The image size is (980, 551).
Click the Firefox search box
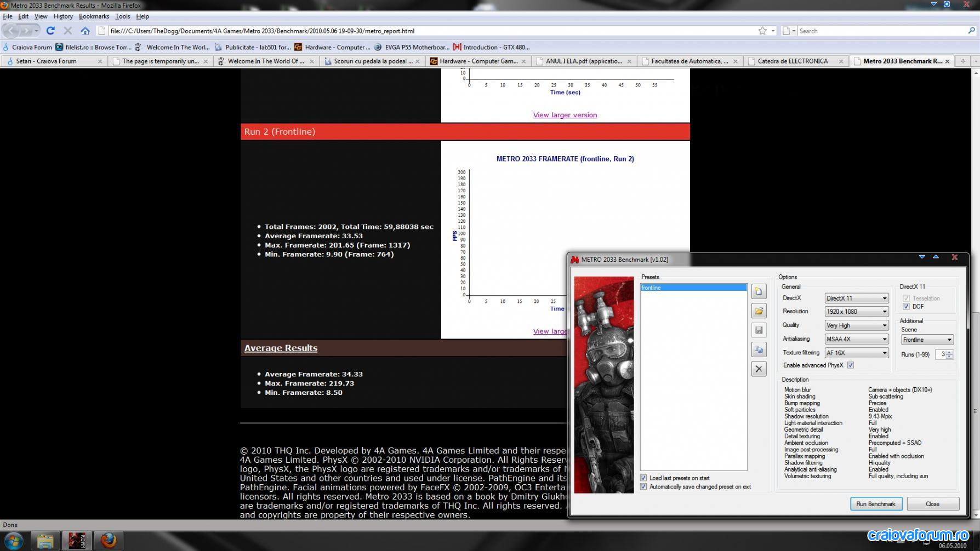click(882, 31)
